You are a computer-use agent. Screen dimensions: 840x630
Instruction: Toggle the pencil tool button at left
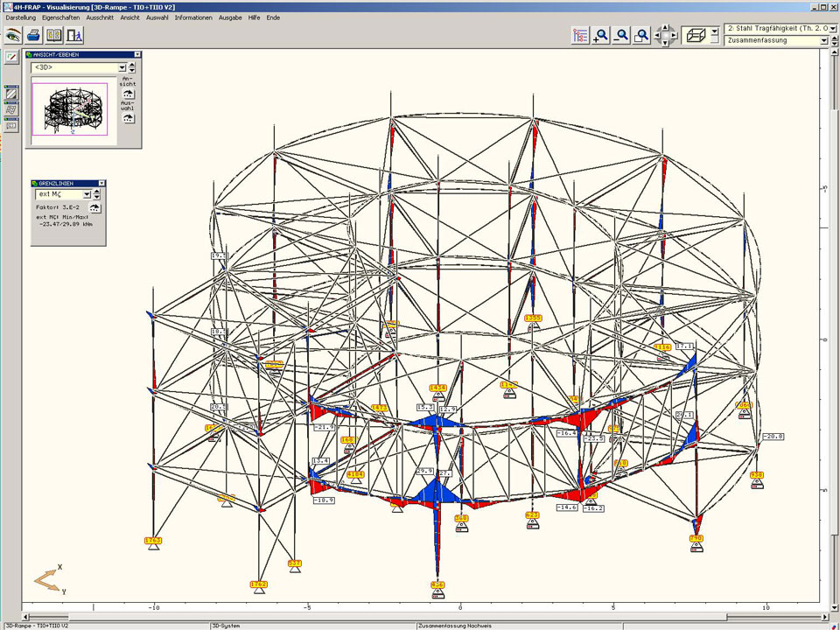11,57
